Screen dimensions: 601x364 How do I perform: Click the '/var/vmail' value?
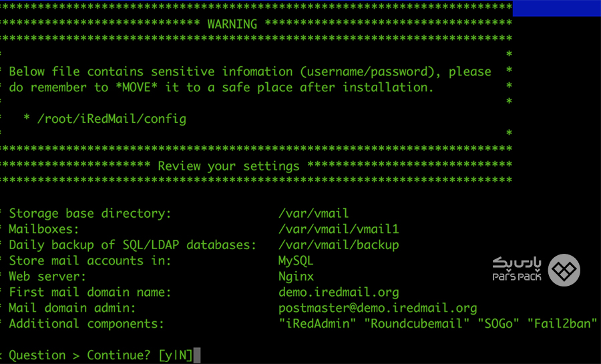(x=314, y=213)
